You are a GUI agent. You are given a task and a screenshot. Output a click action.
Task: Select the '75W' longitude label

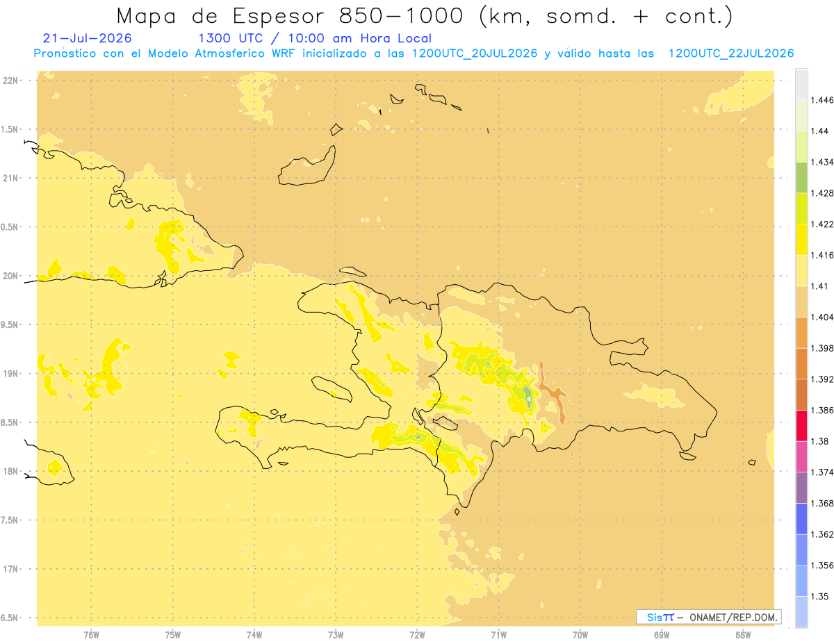tap(173, 634)
